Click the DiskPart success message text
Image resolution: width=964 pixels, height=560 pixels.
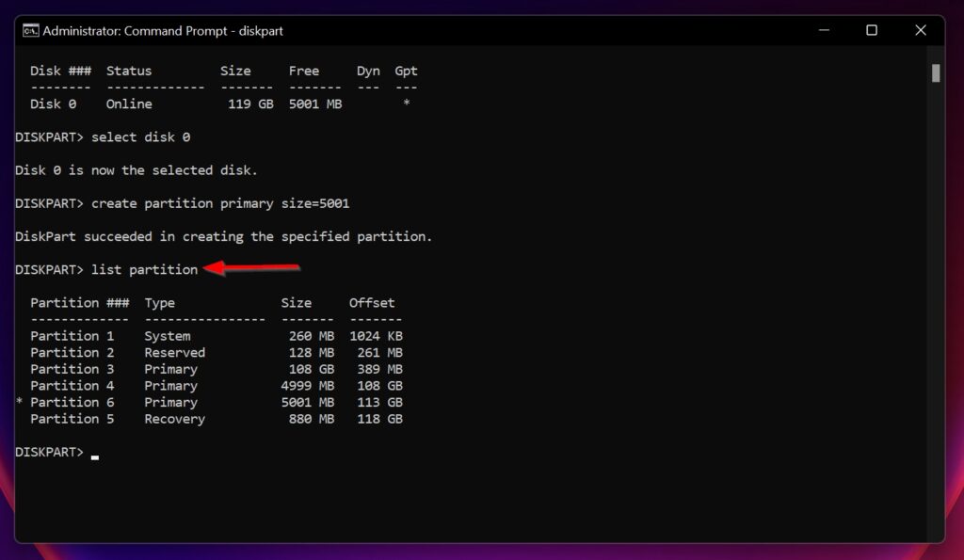(x=222, y=235)
